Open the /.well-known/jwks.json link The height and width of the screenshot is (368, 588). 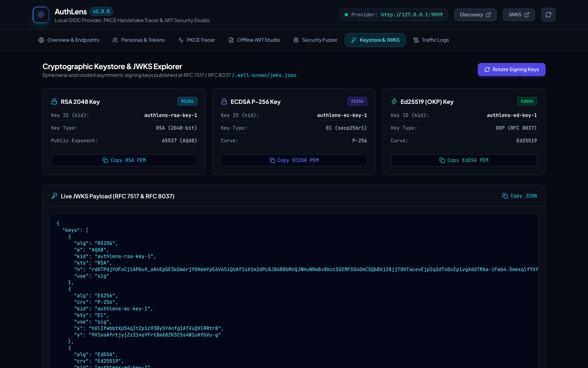click(264, 75)
